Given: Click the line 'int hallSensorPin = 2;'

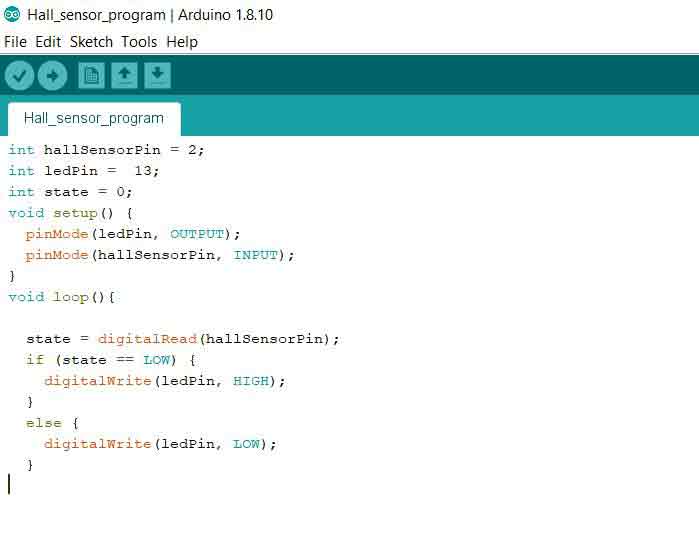Looking at the screenshot, I should click(106, 150).
